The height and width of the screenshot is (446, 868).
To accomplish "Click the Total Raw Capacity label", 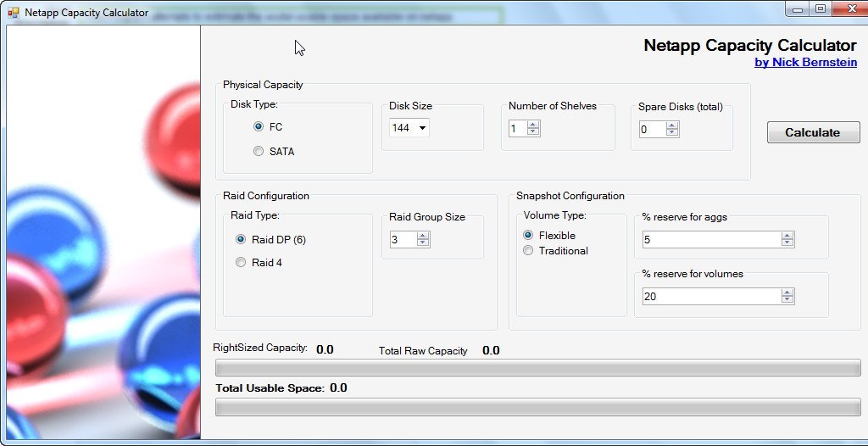I will [423, 351].
